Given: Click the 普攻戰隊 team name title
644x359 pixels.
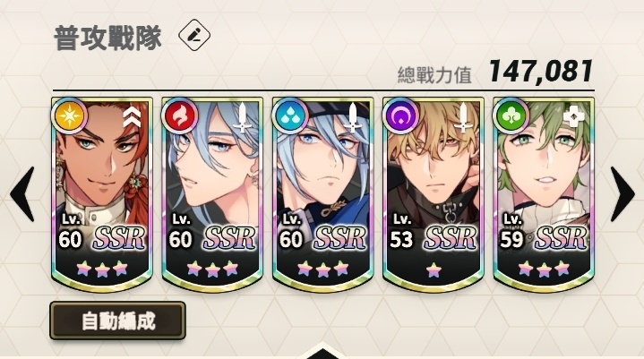Looking at the screenshot, I should [107, 38].
